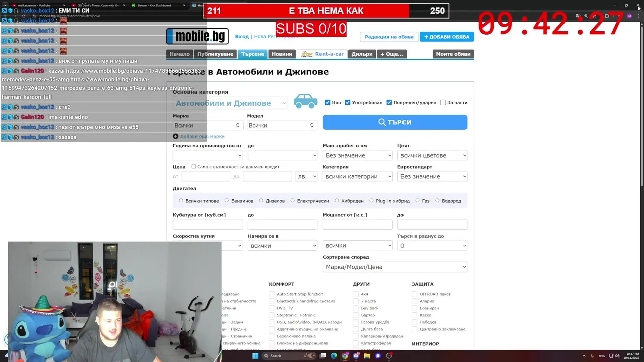Click the microphone tray icon
Viewport: 644px width, 362px height.
[592, 356]
